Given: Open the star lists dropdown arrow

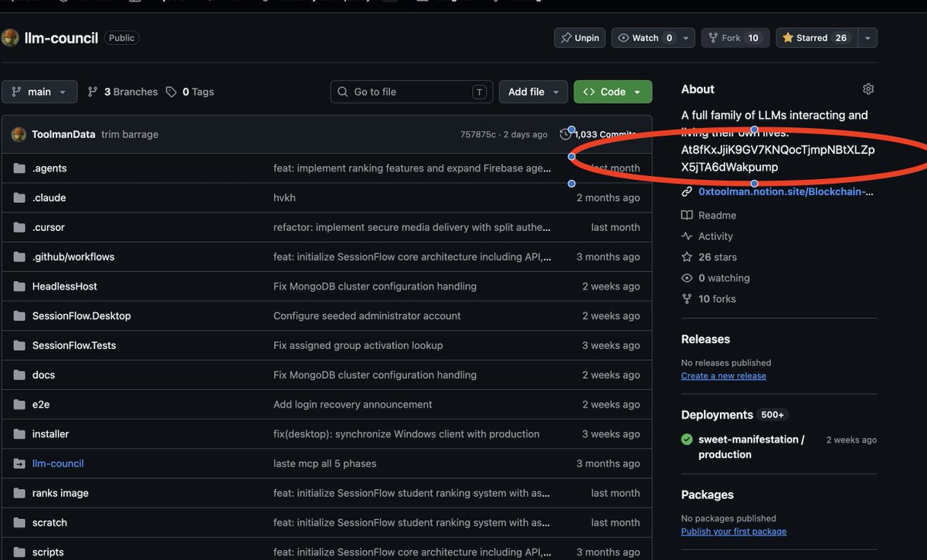Looking at the screenshot, I should [x=868, y=38].
